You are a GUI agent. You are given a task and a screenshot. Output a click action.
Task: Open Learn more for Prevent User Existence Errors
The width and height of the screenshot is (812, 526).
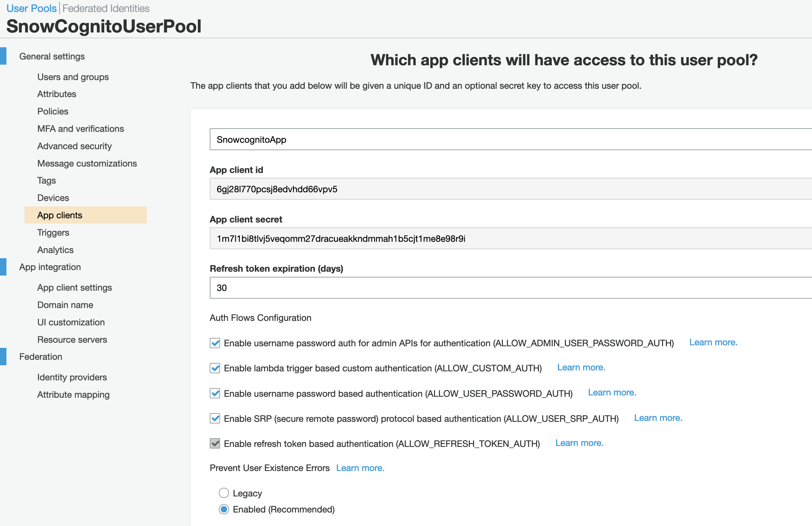pyautogui.click(x=360, y=468)
